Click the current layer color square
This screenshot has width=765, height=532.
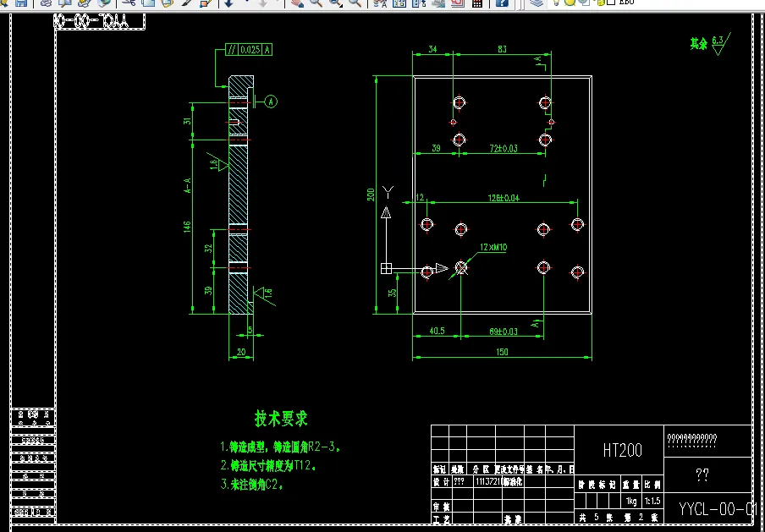pos(611,3)
